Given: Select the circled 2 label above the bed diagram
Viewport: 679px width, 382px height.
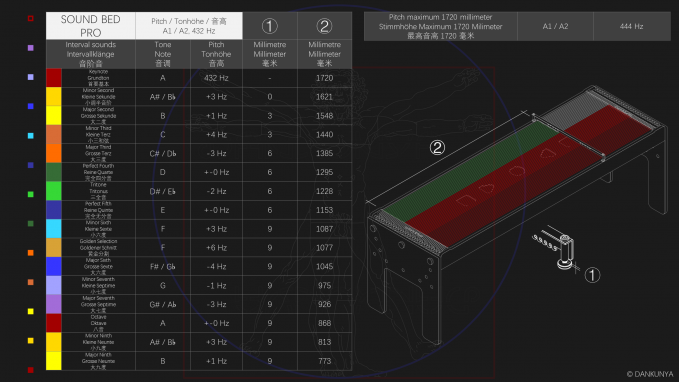Looking at the screenshot, I should [x=437, y=148].
